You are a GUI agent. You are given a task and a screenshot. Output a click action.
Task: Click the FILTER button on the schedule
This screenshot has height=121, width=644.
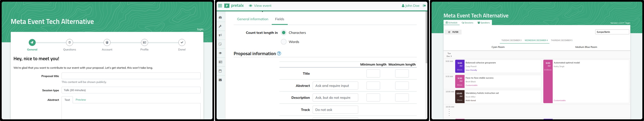(453, 32)
